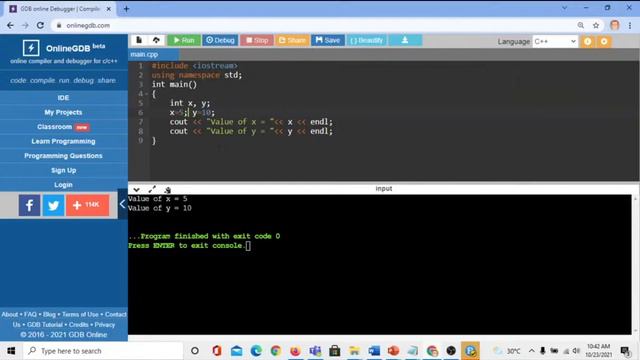Go back with the browser back arrow

10,25
